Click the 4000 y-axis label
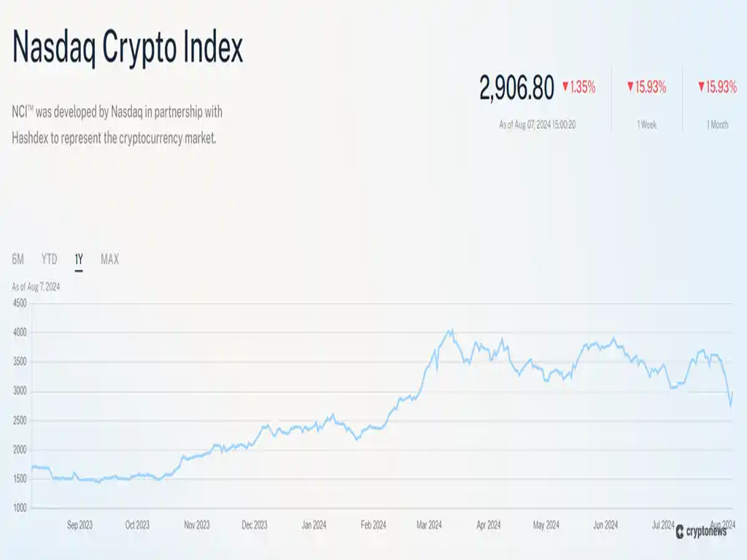 (x=19, y=332)
